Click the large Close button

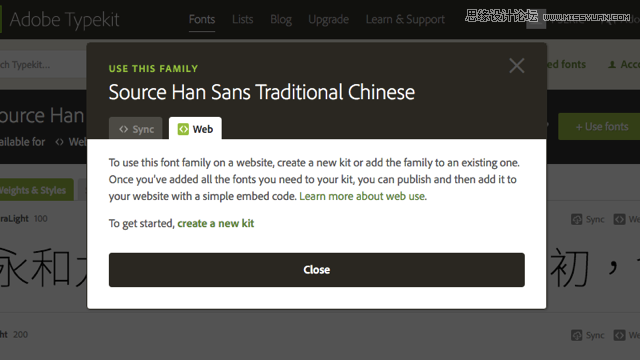(317, 270)
